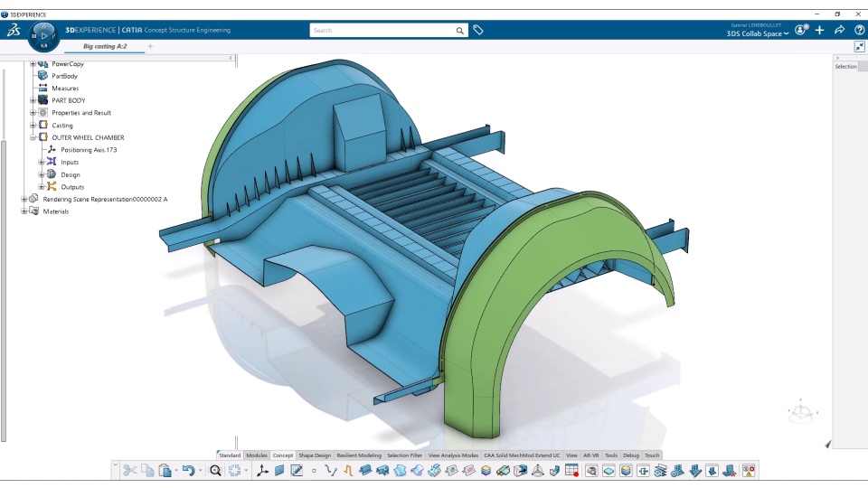Select the Positioning Axis.173 tree item
Screen dimensions: 868x488
[x=89, y=150]
